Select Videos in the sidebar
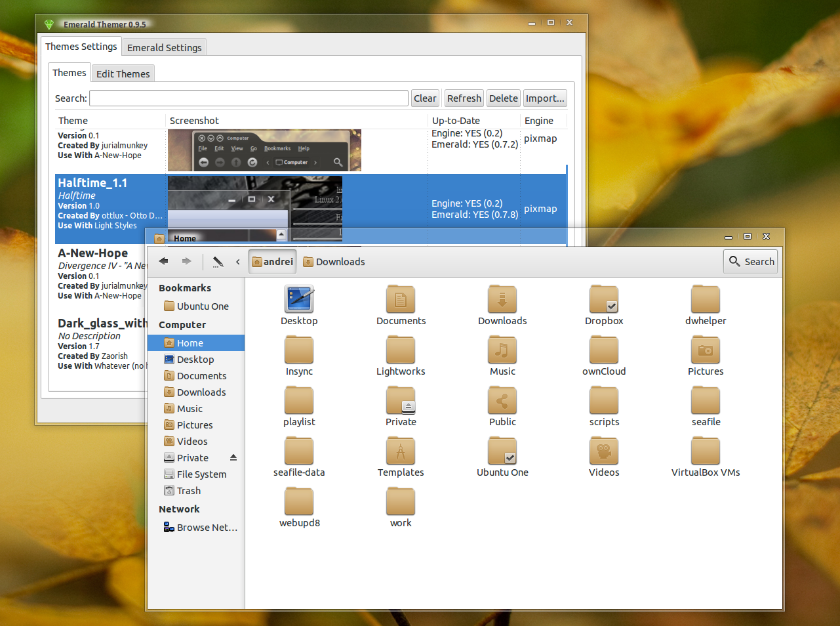The image size is (840, 626). 195,441
